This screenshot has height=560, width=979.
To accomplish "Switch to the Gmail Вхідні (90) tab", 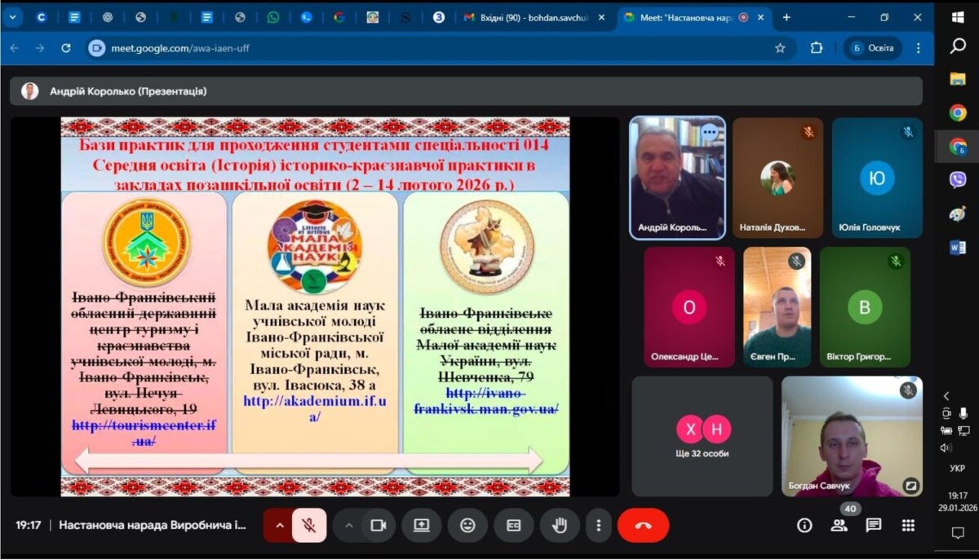I will point(530,17).
